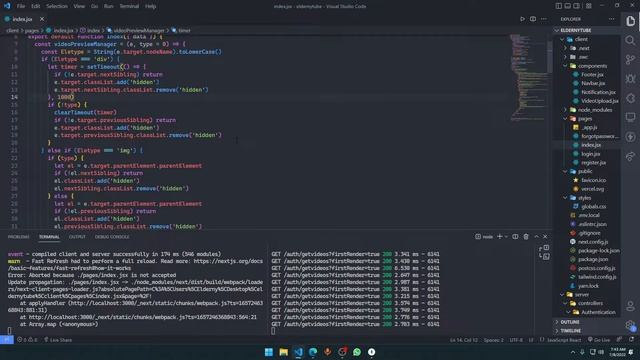Viewport: 640px width, 360px height.
Task: Open the Live Share activity bar icon
Action: click(x=630, y=156)
